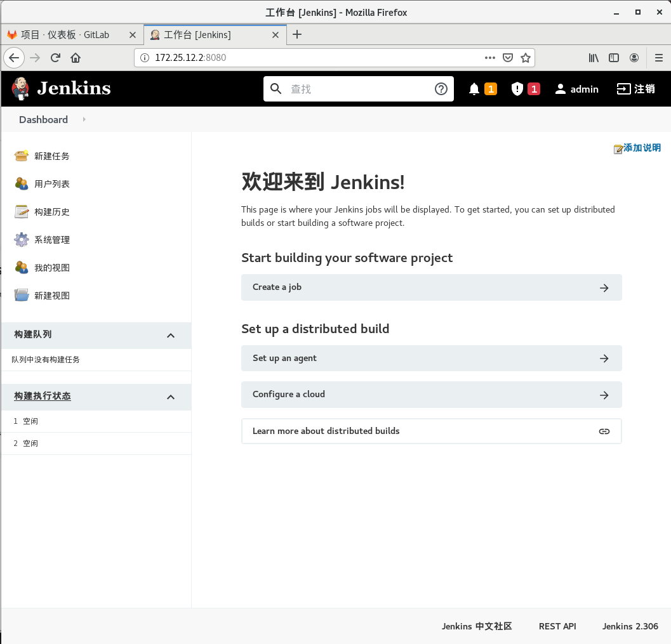Image resolution: width=671 pixels, height=644 pixels.
Task: Click the Set up an agent button
Action: tap(432, 358)
